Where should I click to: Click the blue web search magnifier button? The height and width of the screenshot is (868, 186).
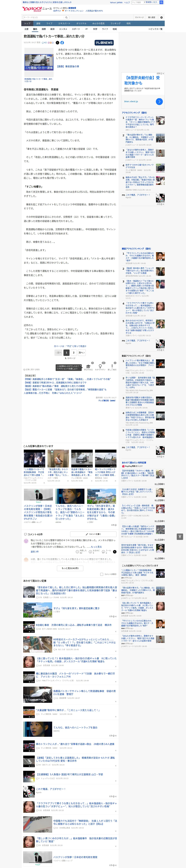[x=161, y=2]
